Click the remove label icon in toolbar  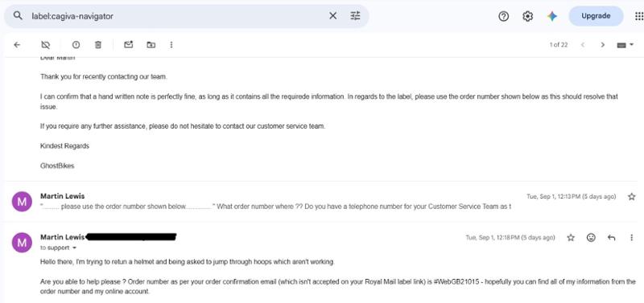pos(46,45)
